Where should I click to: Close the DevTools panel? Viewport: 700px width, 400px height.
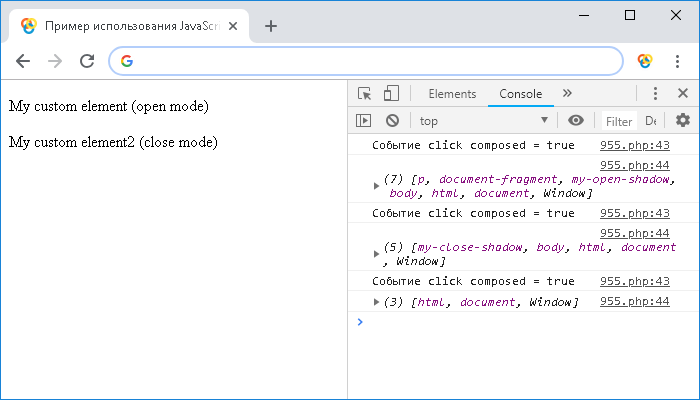click(x=683, y=93)
